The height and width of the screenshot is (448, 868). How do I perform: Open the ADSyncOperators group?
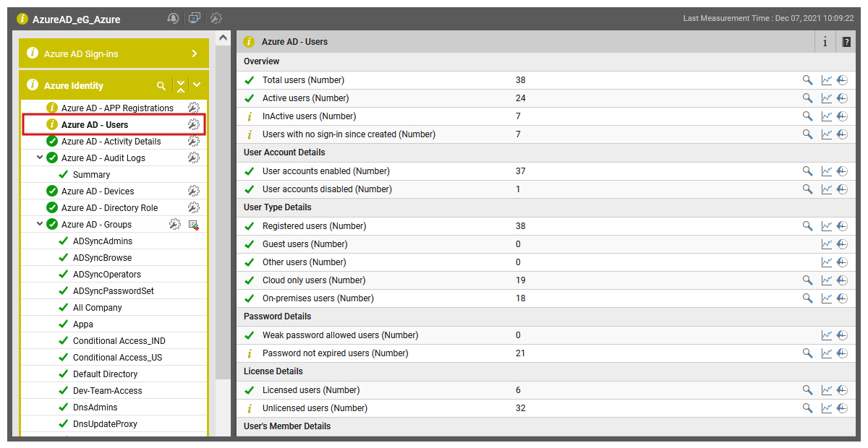point(107,274)
